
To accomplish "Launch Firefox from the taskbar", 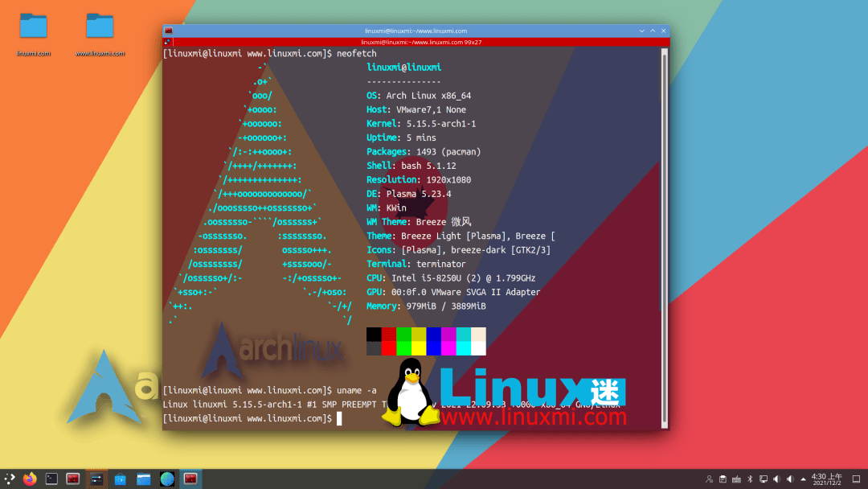I will click(x=30, y=479).
